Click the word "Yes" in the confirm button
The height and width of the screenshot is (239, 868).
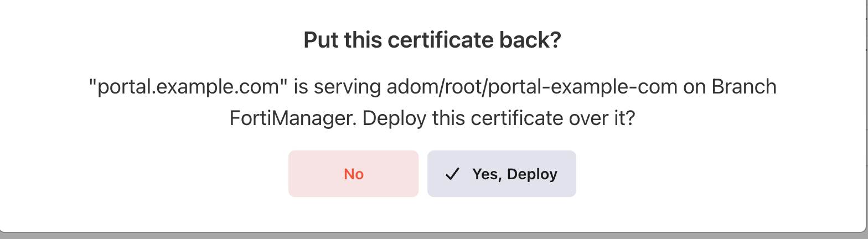click(484, 175)
